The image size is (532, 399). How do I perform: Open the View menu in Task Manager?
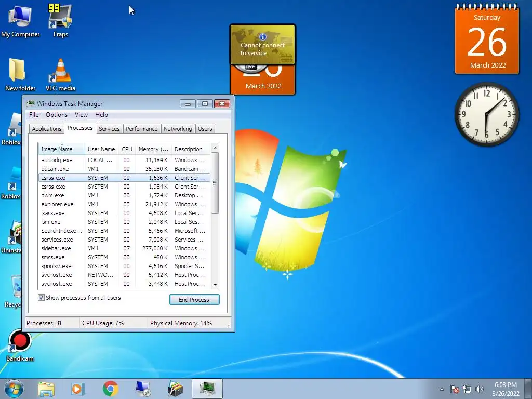[x=81, y=115]
